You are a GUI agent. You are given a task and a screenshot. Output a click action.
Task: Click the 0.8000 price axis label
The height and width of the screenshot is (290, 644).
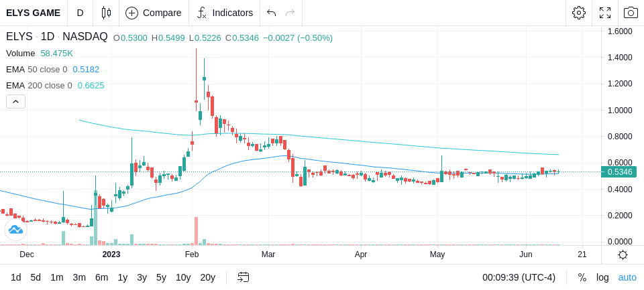[621, 136]
